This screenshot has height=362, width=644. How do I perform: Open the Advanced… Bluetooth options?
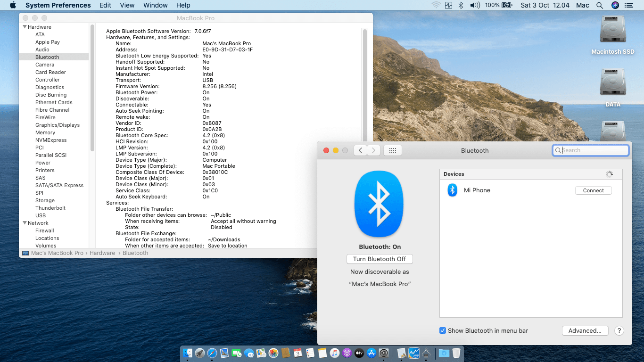click(585, 331)
